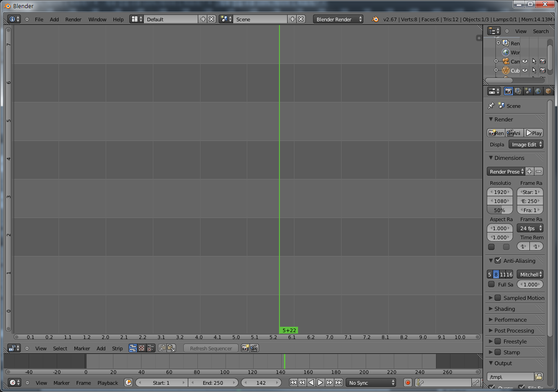Open the Help menu
Screen dimensions: 558x392
tap(118, 19)
